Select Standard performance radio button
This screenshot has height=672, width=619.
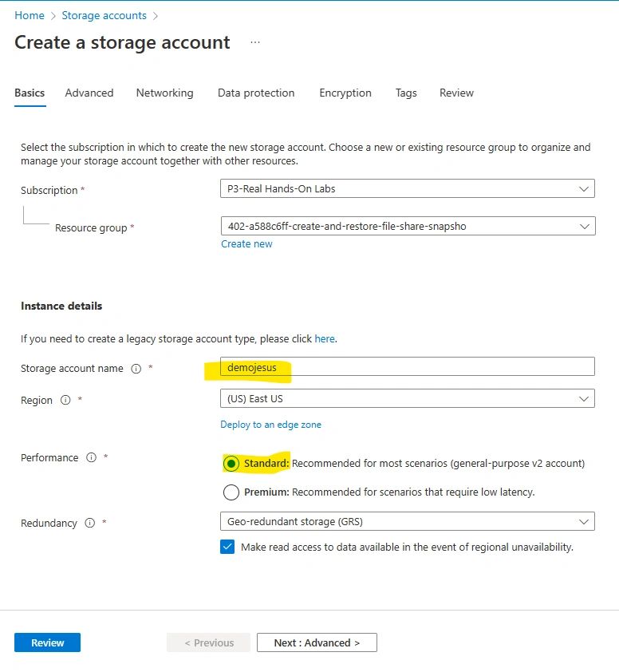[231, 464]
